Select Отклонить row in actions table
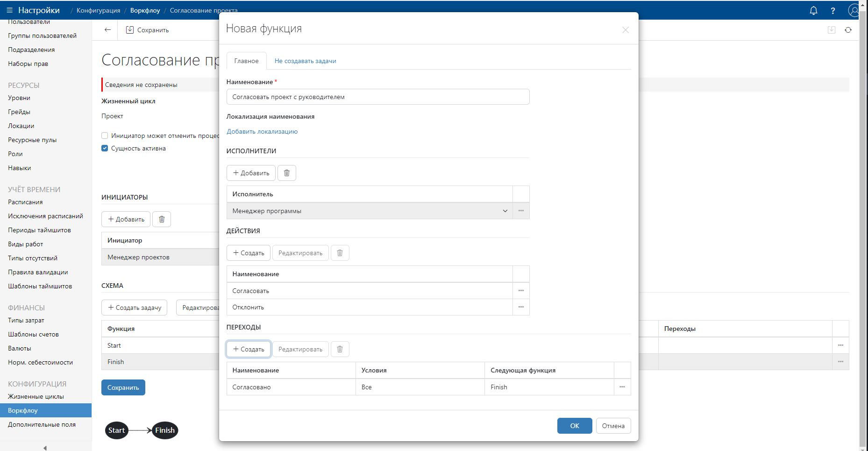This screenshot has width=868, height=451. tap(370, 307)
